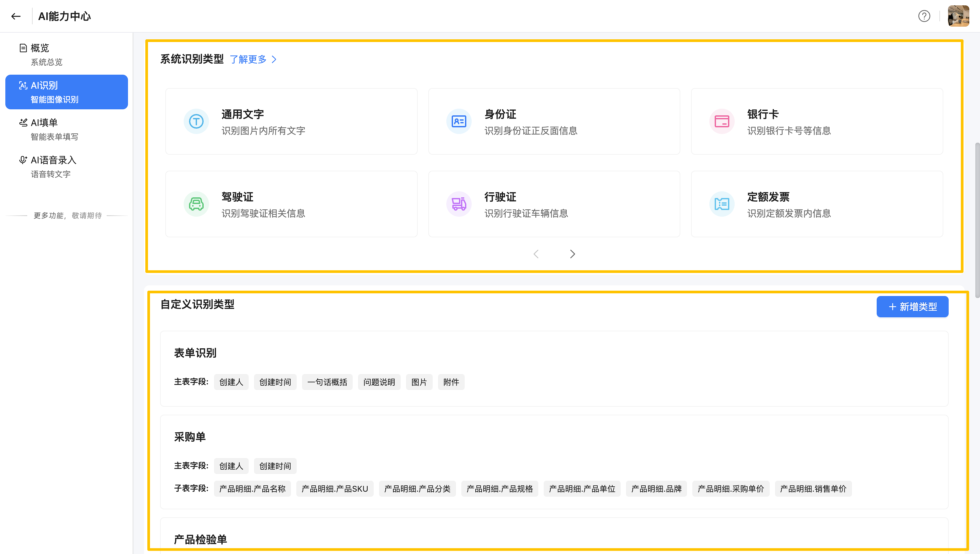The width and height of the screenshot is (980, 554).
Task: Click the 身份证 ID card icon
Action: (x=459, y=122)
